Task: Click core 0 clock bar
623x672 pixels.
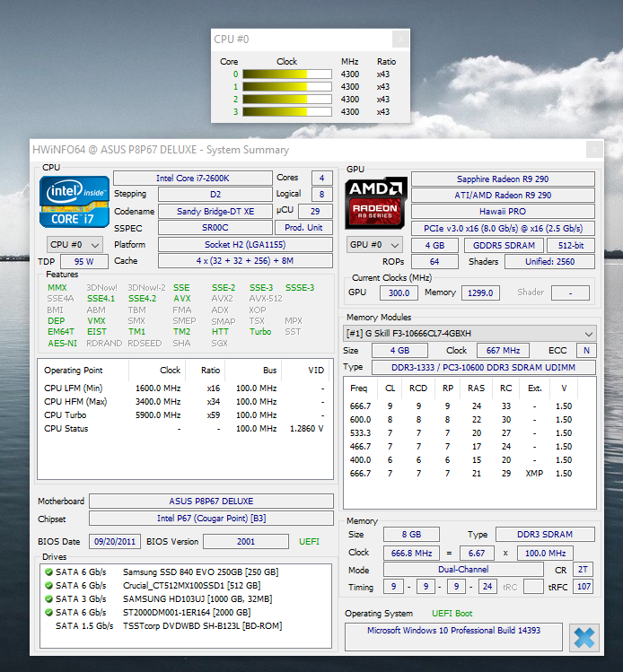Action: click(x=287, y=74)
